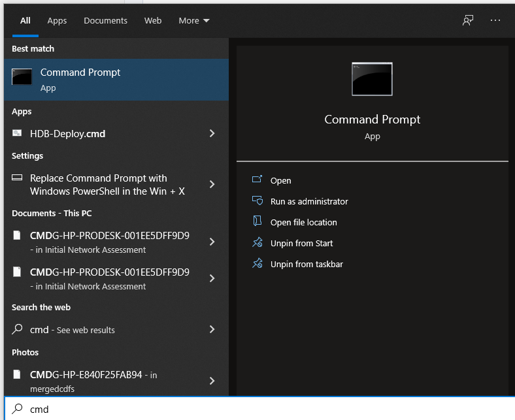The height and width of the screenshot is (420, 515).
Task: Click the HDB-Deploy.cmd file icon
Action: click(x=17, y=133)
